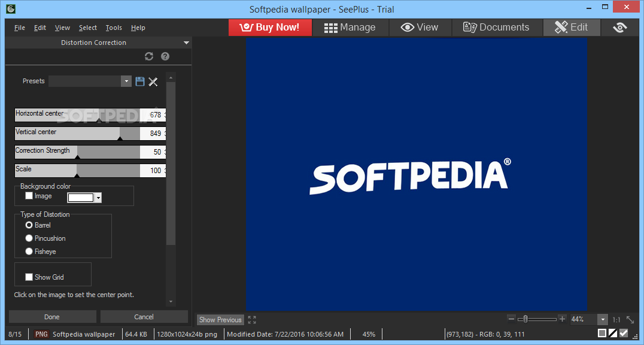Click the reset/refresh icon in Distortion Correction panel
Image resolution: width=644 pixels, height=345 pixels.
click(148, 56)
